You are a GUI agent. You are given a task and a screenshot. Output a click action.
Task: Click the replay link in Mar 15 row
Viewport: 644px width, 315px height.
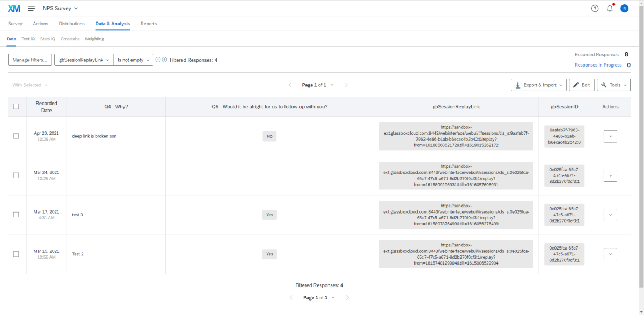point(456,254)
